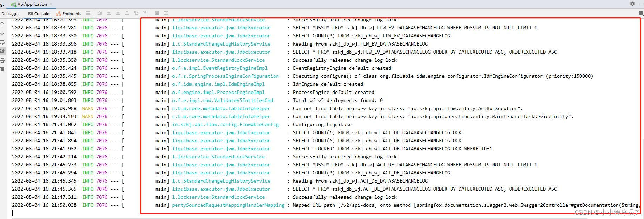Print the console output

pyautogui.click(x=2, y=60)
